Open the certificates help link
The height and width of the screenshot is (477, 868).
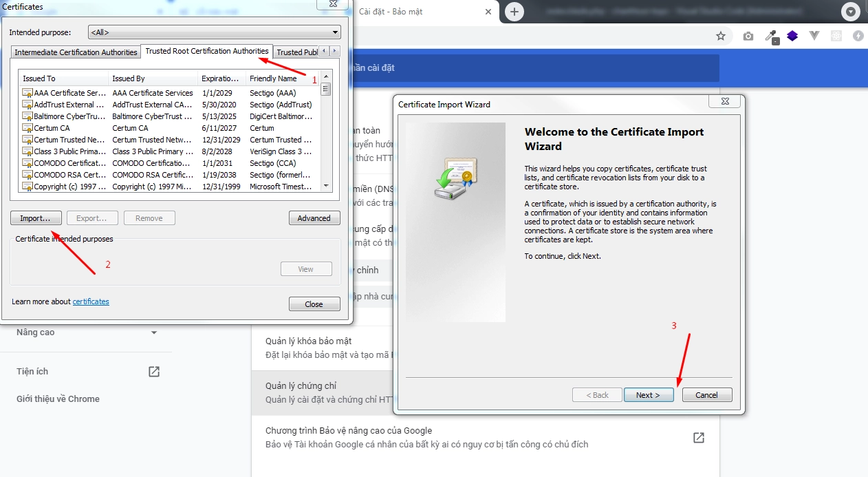coord(91,301)
